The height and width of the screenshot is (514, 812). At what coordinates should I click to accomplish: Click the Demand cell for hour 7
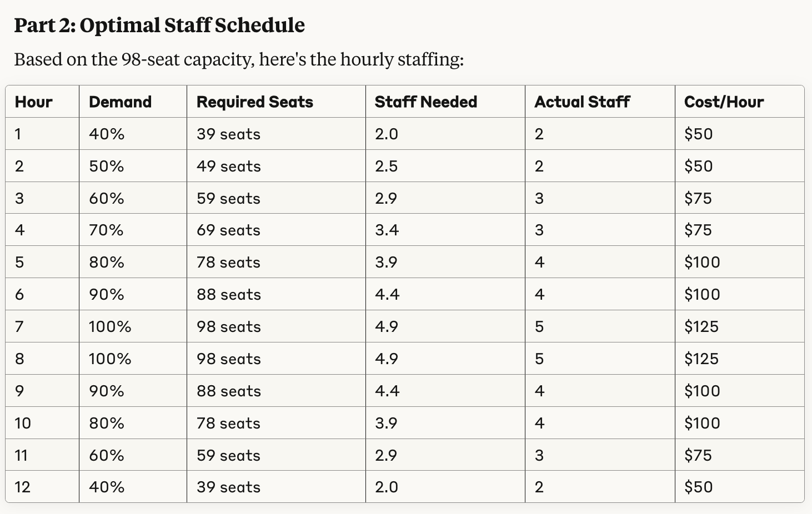110,327
